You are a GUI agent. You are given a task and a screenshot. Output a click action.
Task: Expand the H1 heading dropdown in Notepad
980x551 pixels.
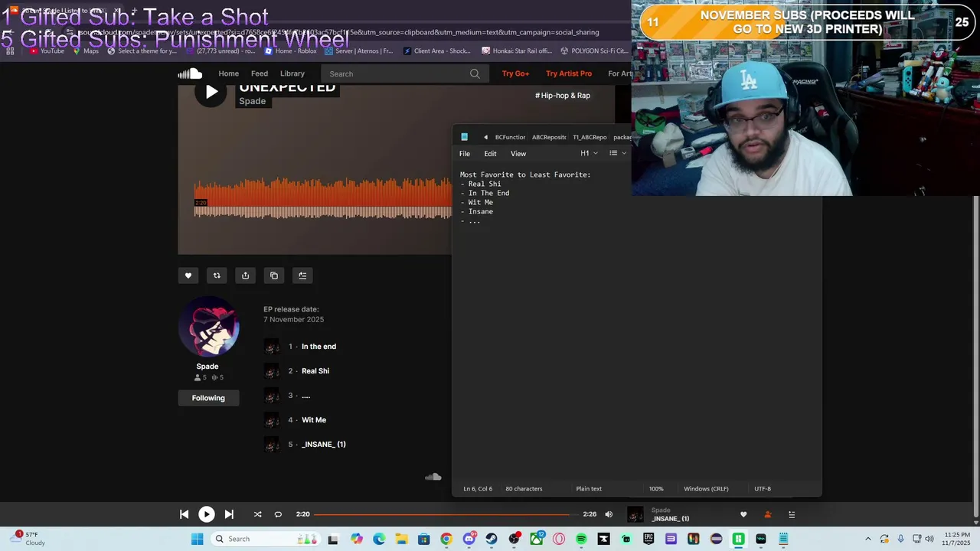[589, 154]
